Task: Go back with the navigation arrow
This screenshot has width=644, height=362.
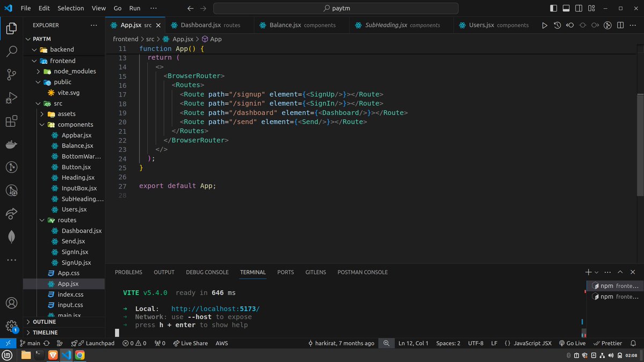Action: 191,8
